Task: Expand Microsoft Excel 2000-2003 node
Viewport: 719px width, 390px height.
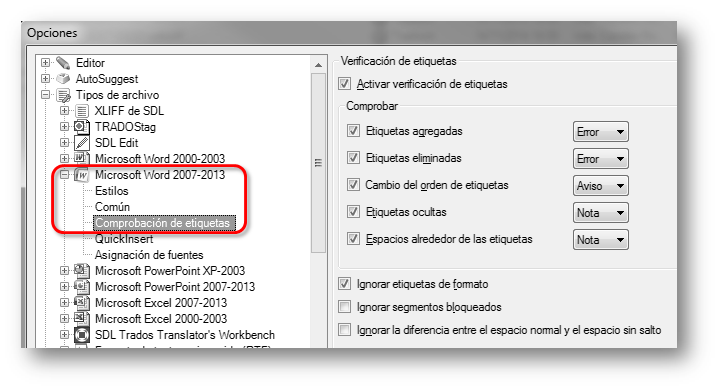Action: point(64,319)
